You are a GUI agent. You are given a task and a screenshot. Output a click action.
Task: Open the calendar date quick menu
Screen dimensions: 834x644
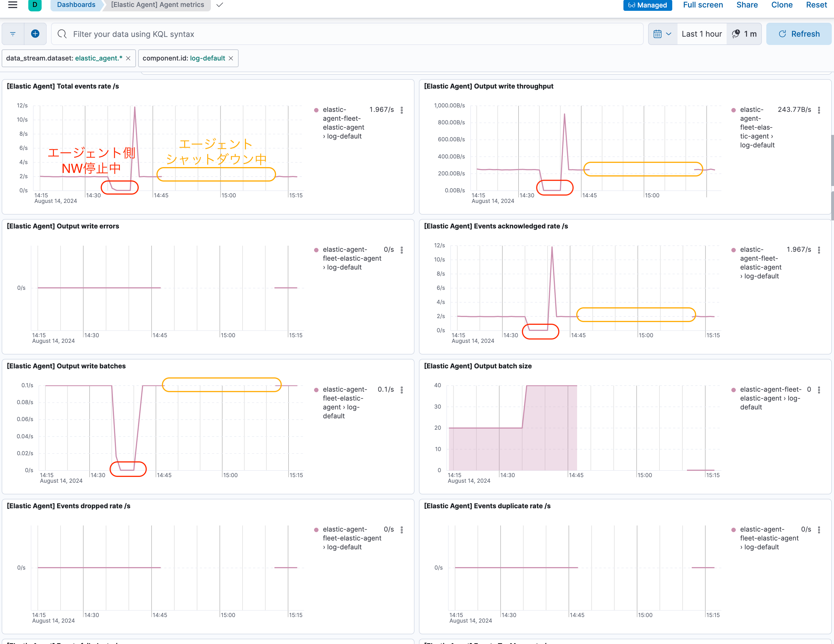[662, 34]
